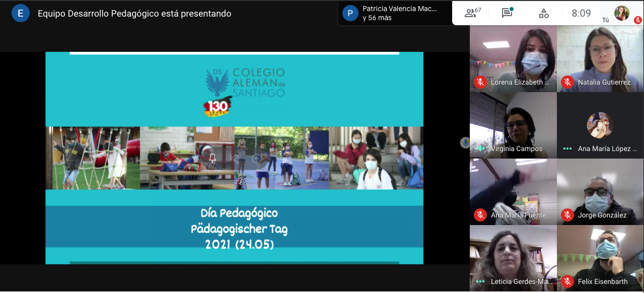Click the blue speaking microphone indicator at the slide edge
Screen dimensions: 644x293
pyautogui.click(x=466, y=143)
